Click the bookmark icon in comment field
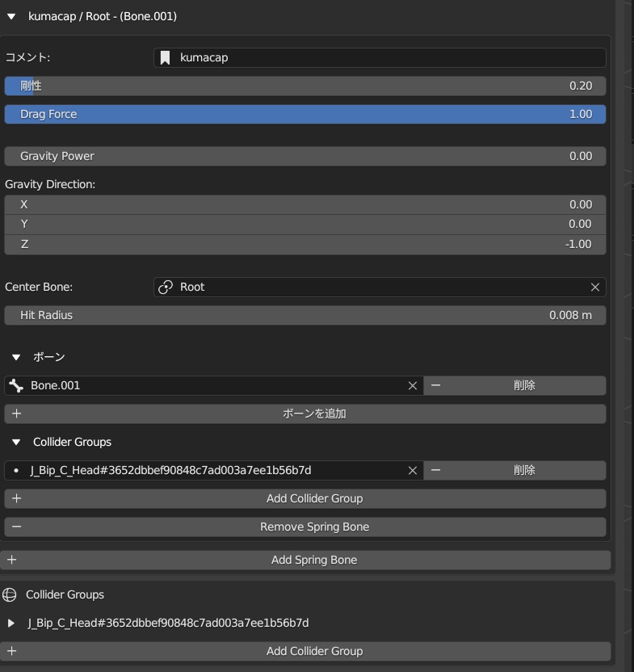 165,57
